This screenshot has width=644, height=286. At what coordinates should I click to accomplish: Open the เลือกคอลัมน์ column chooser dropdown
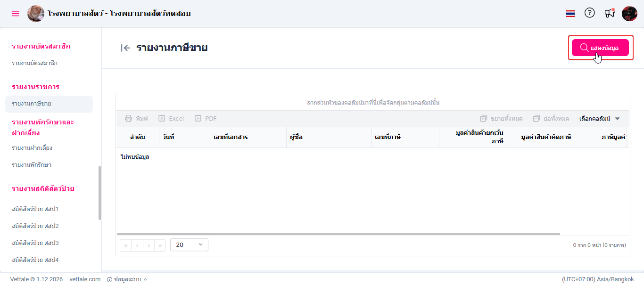[600, 119]
